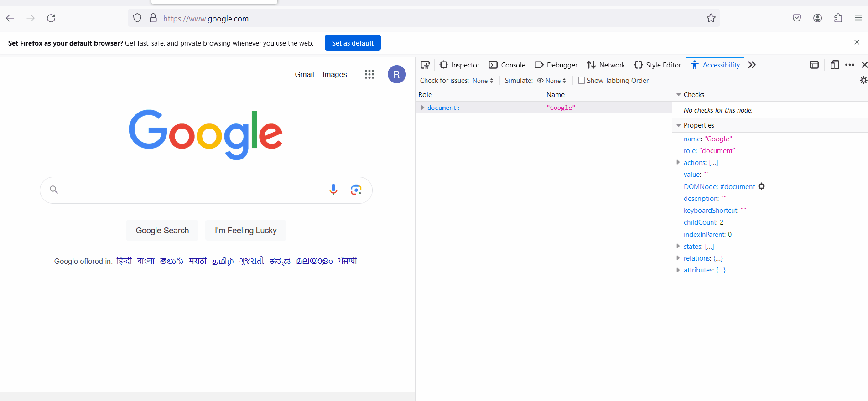Click the Google Search button
Viewport: 868px width, 401px height.
(x=162, y=231)
